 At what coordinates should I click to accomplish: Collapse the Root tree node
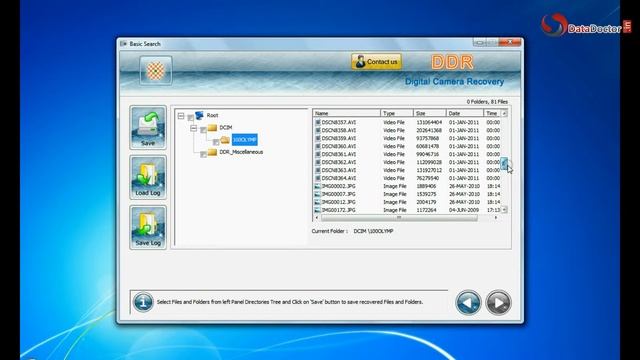pos(181,116)
